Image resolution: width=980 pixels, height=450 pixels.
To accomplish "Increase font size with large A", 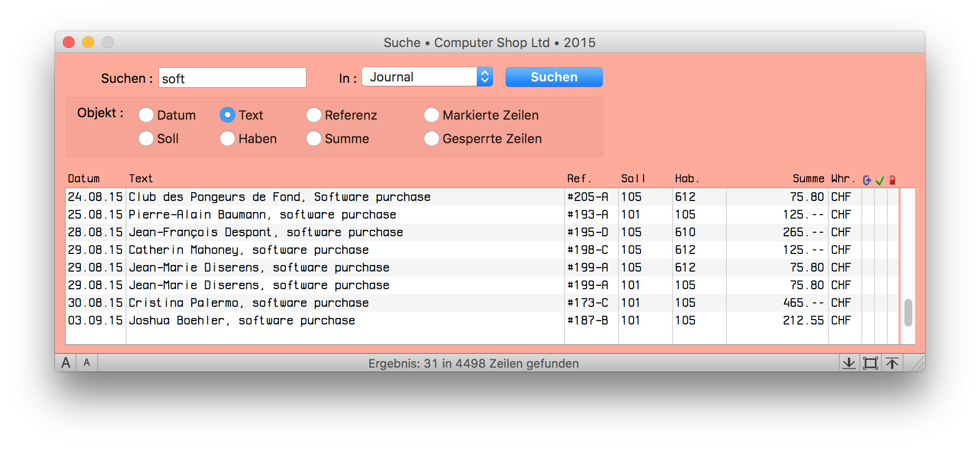I will tap(66, 363).
